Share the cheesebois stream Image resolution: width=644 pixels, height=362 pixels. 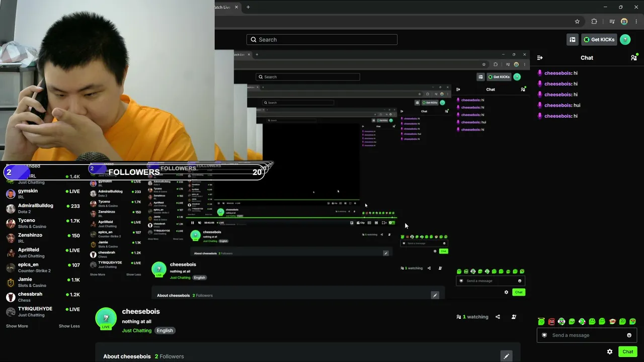(x=498, y=317)
